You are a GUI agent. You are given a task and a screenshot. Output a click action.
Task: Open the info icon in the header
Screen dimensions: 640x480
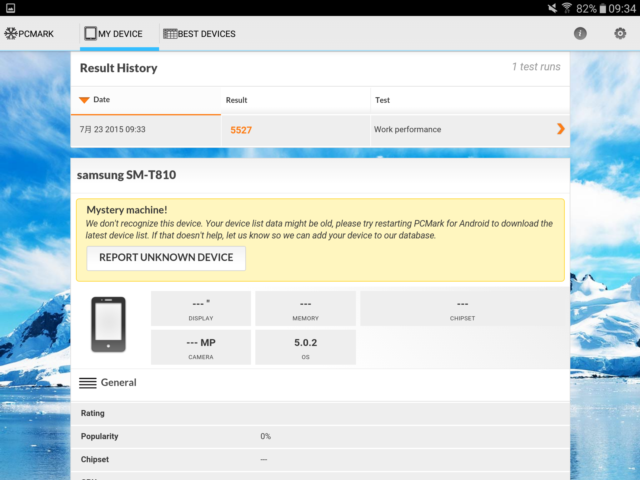(x=580, y=33)
